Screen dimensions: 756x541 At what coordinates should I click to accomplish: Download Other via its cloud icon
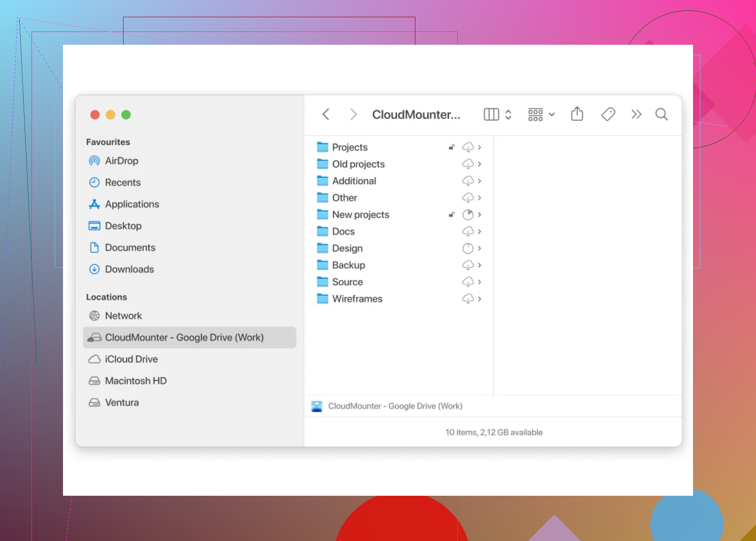pos(468,198)
